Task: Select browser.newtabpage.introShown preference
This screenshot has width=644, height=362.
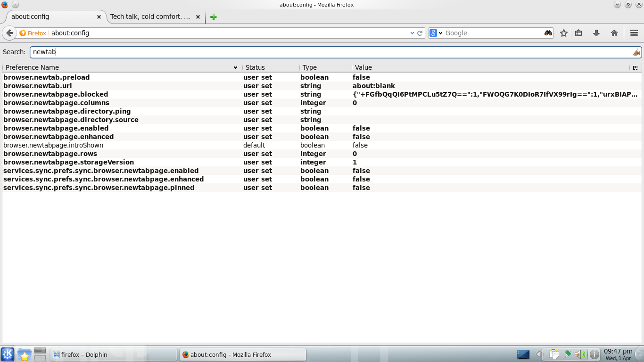Action: (322, 145)
